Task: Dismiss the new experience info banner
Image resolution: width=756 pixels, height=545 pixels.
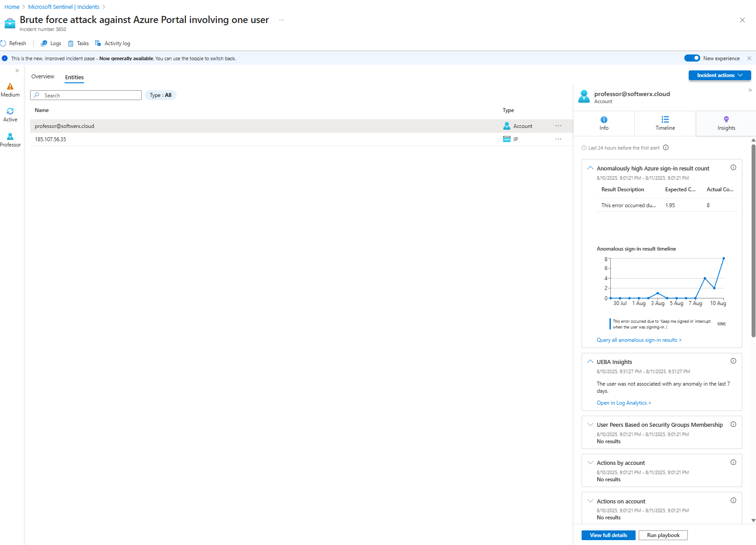Action: (x=749, y=58)
